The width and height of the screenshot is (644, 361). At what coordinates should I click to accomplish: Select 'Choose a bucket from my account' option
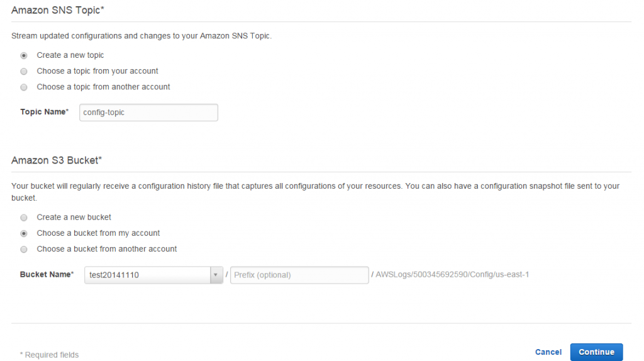pos(24,234)
